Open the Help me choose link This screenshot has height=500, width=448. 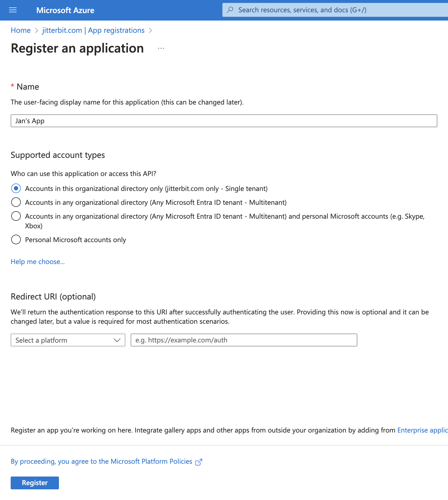point(37,262)
